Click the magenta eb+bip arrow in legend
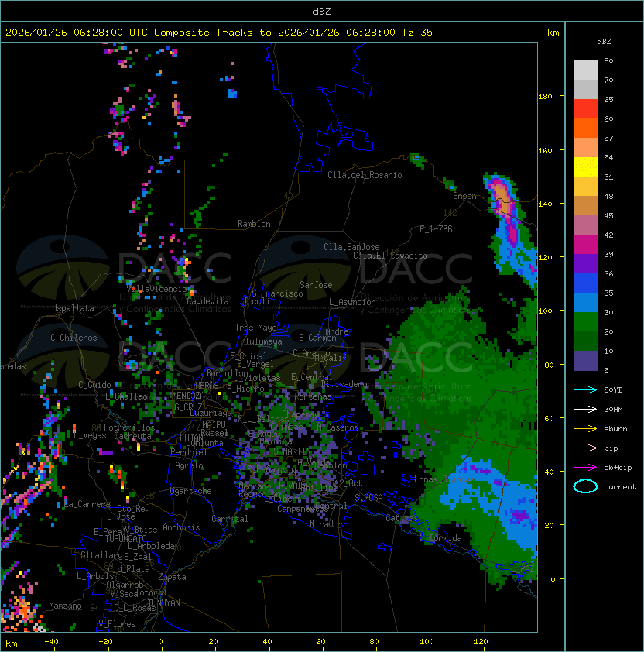 (x=585, y=468)
